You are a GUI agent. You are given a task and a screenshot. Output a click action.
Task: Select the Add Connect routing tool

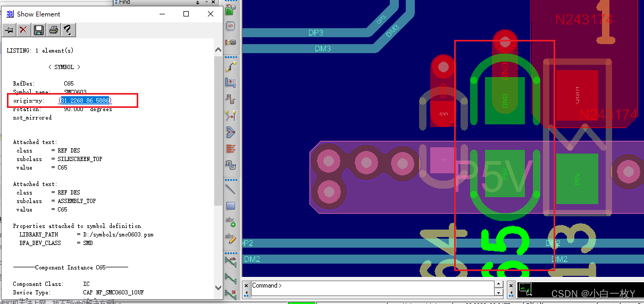click(x=231, y=66)
